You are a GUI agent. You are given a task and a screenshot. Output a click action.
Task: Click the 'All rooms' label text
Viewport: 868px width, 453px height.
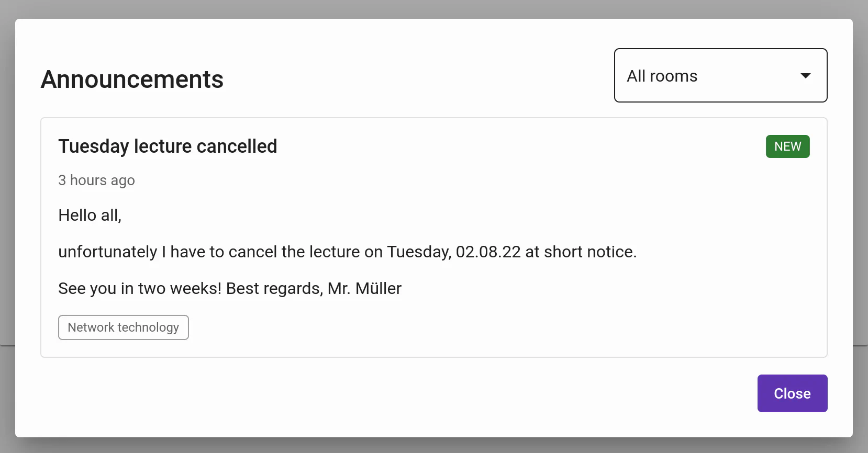click(662, 76)
